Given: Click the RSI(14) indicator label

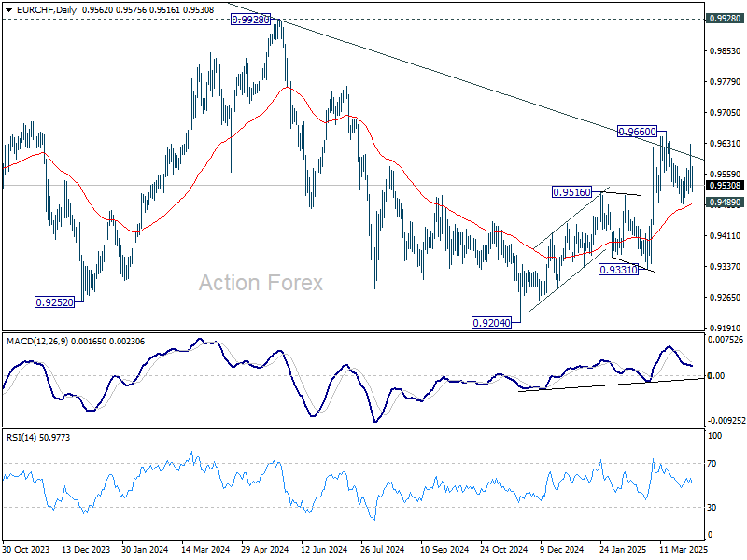Looking at the screenshot, I should pos(21,437).
